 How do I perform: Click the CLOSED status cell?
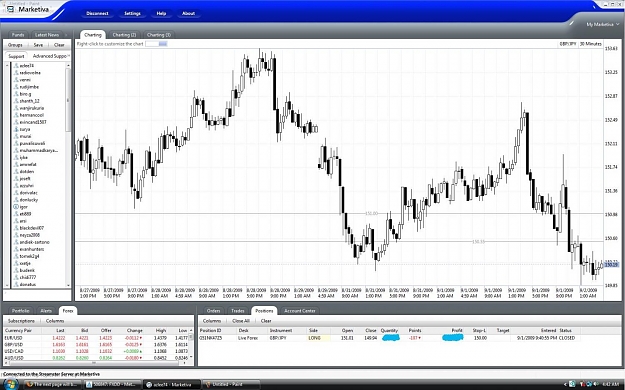pyautogui.click(x=567, y=338)
